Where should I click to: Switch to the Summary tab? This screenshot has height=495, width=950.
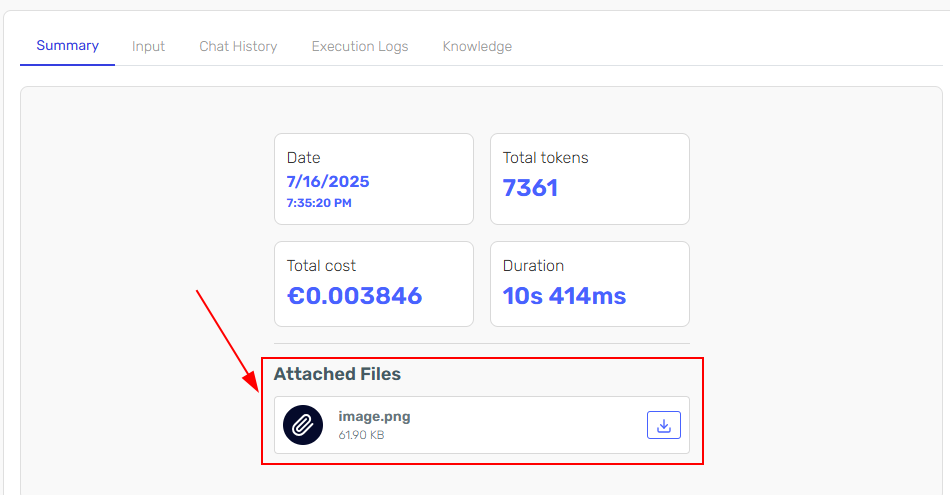coord(67,45)
